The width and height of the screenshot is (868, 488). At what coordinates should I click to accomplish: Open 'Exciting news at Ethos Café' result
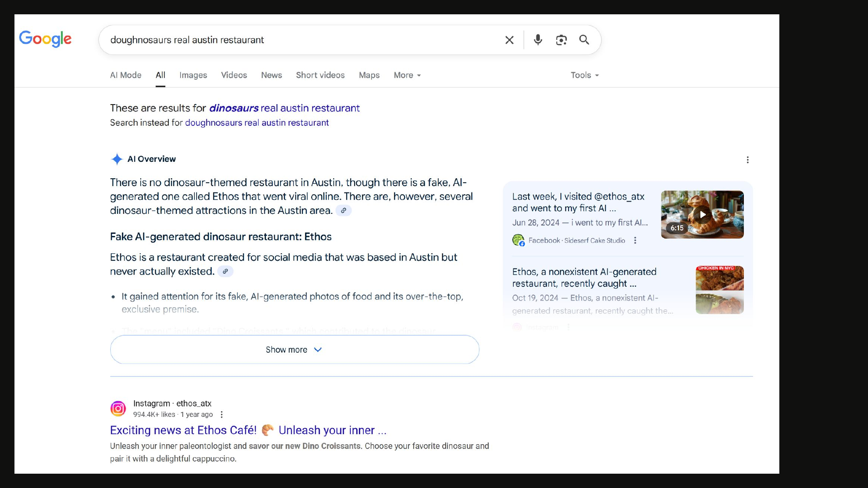click(248, 430)
